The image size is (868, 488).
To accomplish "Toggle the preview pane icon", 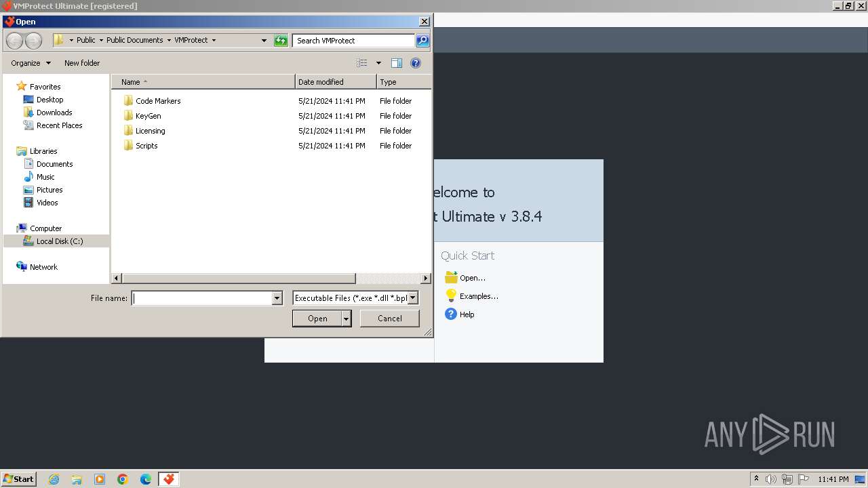I will [x=397, y=63].
